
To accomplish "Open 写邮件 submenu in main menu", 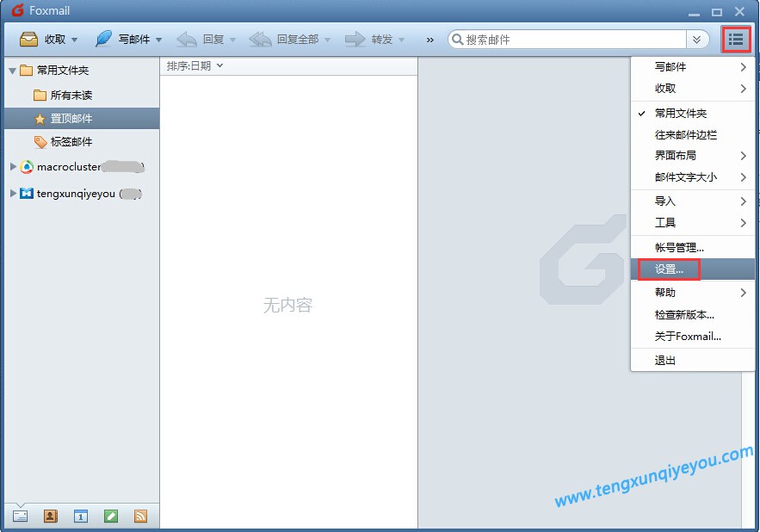I will [693, 67].
